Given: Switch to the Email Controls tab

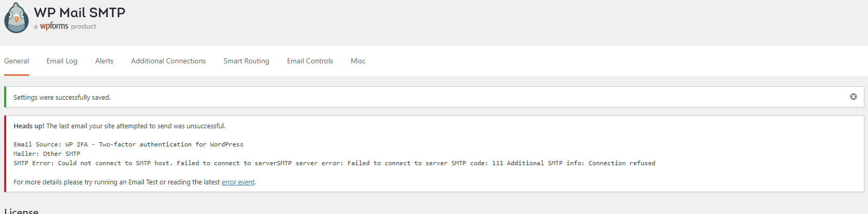Looking at the screenshot, I should click(310, 61).
